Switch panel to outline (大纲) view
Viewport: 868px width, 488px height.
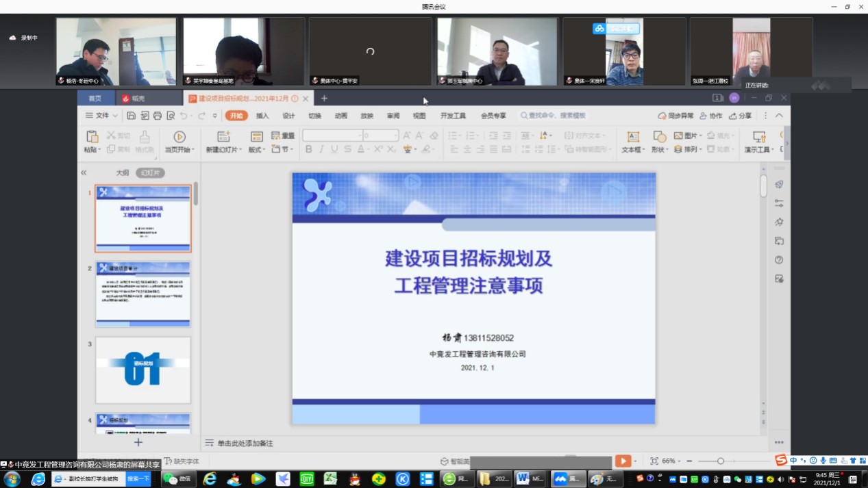coord(122,173)
